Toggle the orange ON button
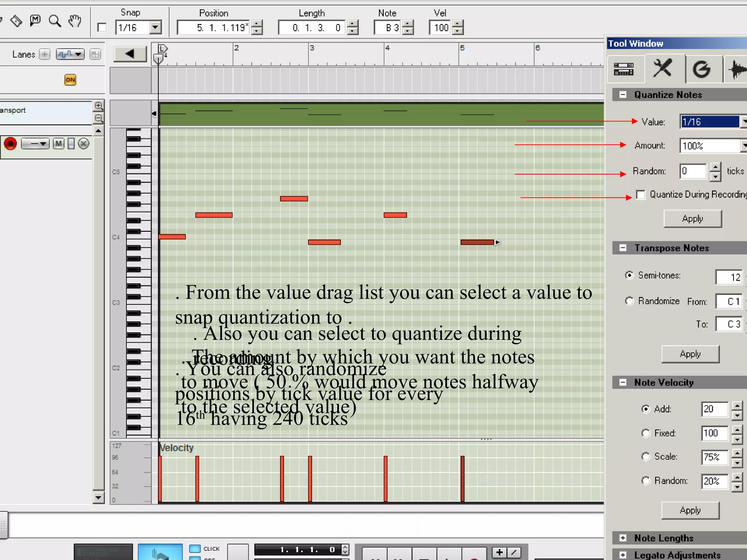This screenshot has height=560, width=747. click(70, 79)
